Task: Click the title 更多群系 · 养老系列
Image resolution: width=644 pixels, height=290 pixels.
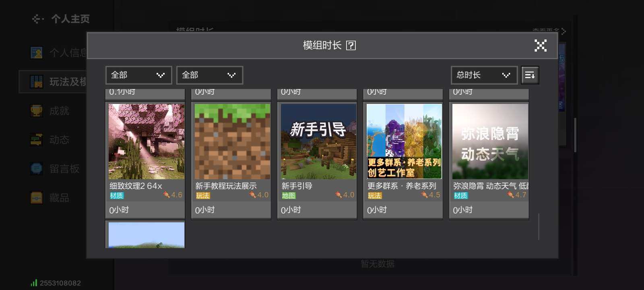Action: [x=402, y=186]
